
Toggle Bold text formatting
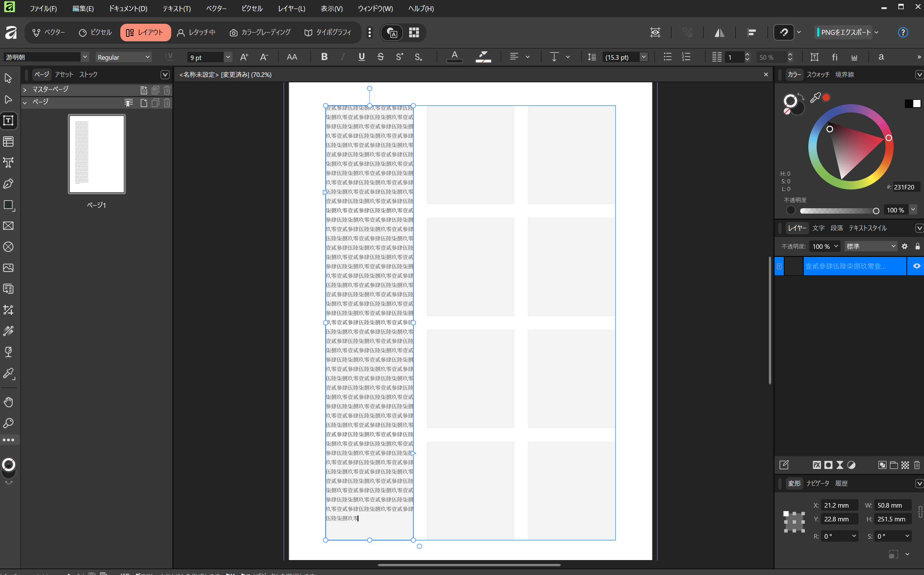[x=324, y=57]
